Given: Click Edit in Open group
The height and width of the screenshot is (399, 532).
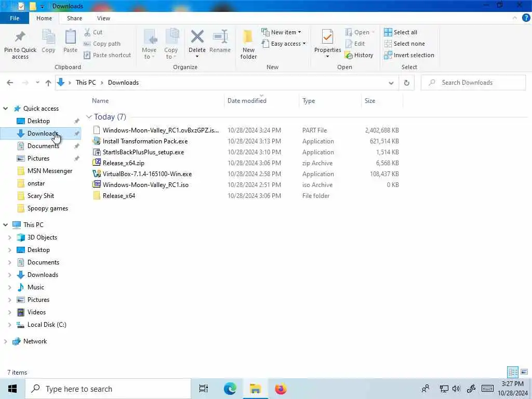Looking at the screenshot, I should (x=355, y=44).
